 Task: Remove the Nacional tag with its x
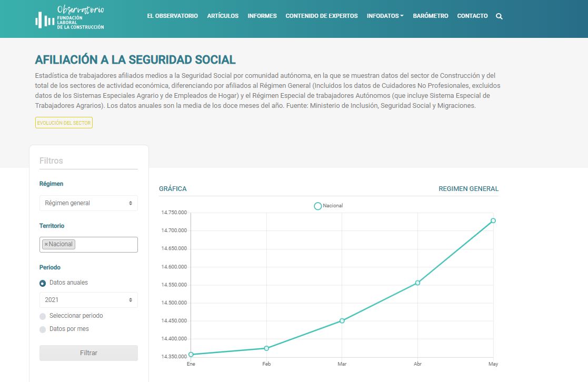click(x=46, y=244)
